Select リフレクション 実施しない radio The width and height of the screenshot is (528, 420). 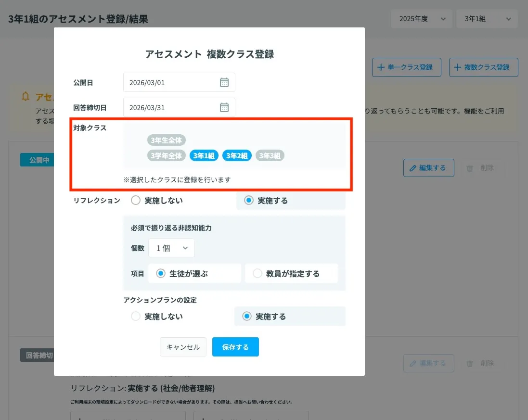[x=136, y=200]
